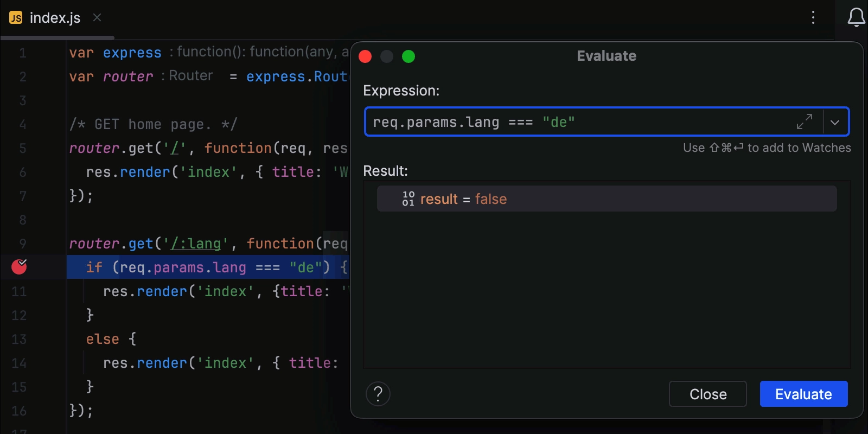The height and width of the screenshot is (434, 868).
Task: Click the green zoom button of the Evaluate dialog
Action: coord(409,56)
